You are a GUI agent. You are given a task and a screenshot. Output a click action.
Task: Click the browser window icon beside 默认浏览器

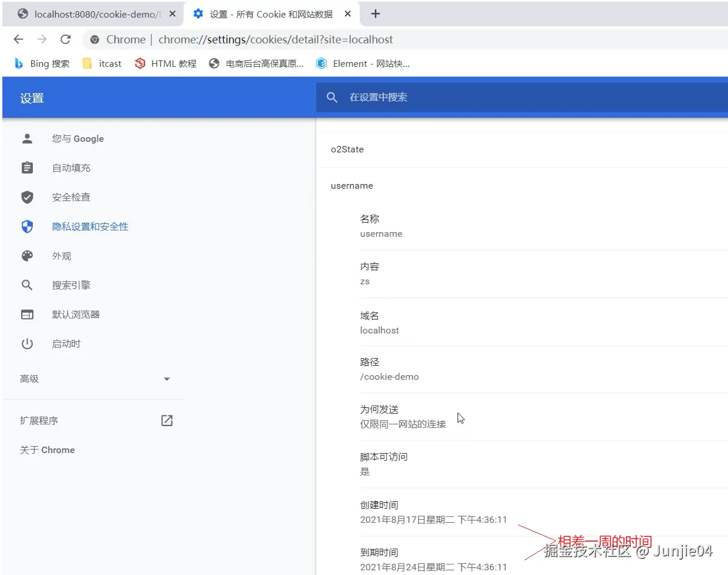27,314
